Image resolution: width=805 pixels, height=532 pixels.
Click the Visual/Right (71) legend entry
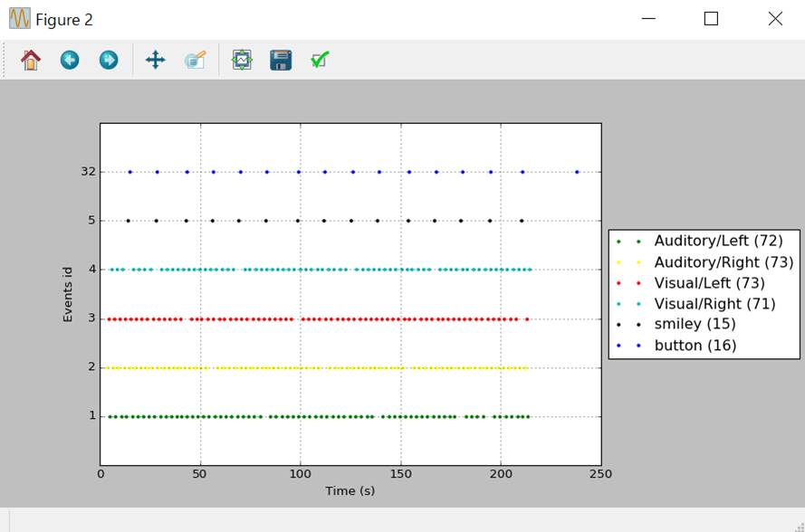(x=715, y=304)
